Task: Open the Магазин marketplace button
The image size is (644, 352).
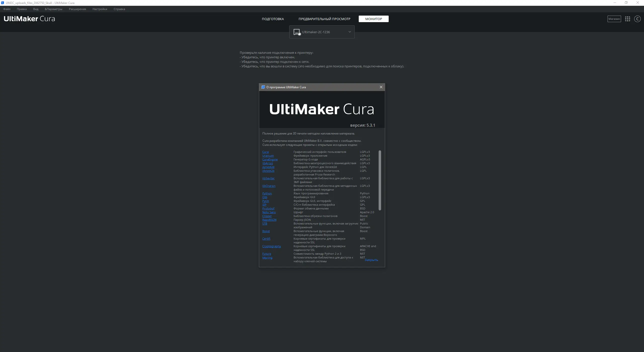Action: [x=614, y=19]
